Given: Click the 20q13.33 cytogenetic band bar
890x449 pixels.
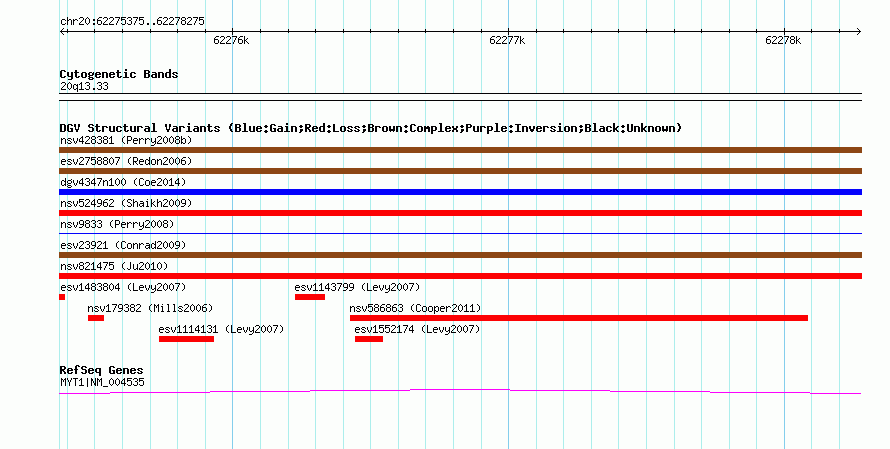Looking at the screenshot, I should [460, 97].
